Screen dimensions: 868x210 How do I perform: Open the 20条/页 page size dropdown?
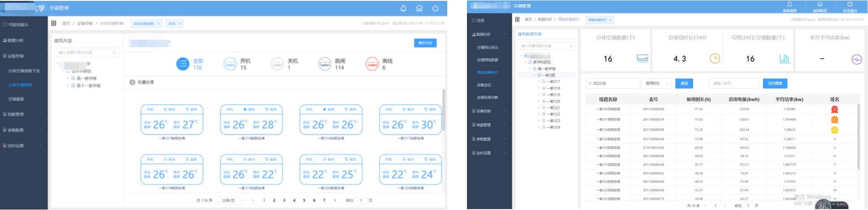coord(230,200)
